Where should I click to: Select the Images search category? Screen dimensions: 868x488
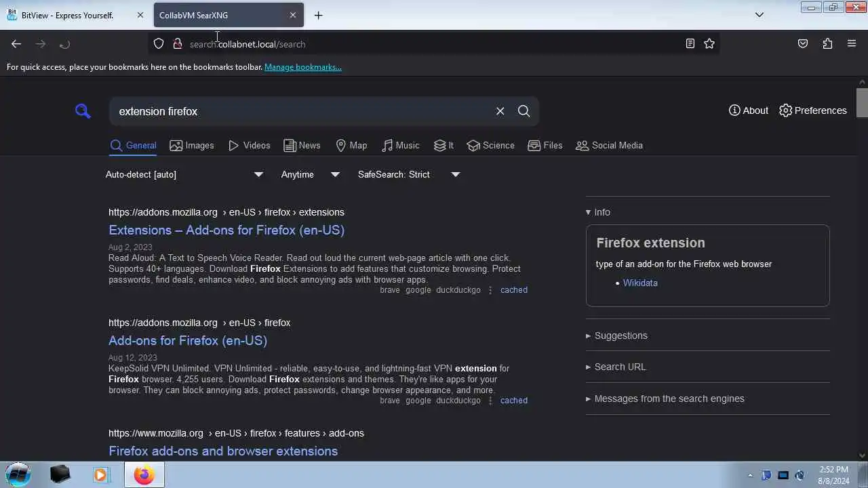pyautogui.click(x=192, y=146)
